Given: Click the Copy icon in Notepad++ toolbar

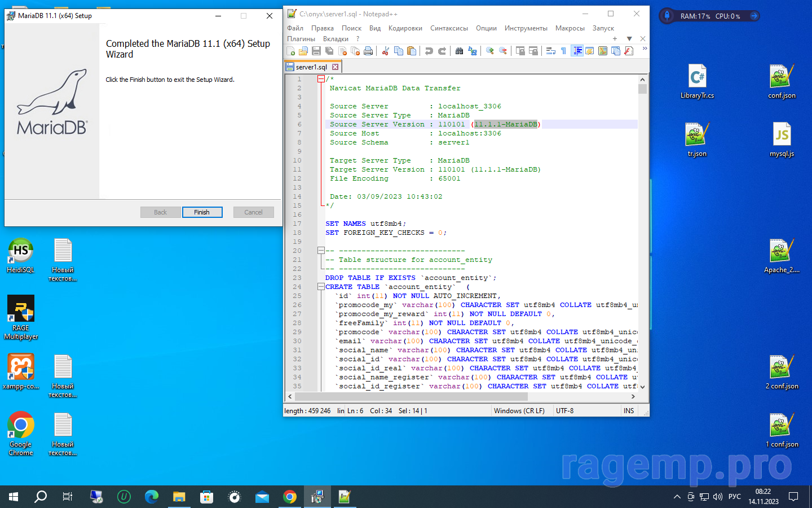Looking at the screenshot, I should [x=399, y=51].
